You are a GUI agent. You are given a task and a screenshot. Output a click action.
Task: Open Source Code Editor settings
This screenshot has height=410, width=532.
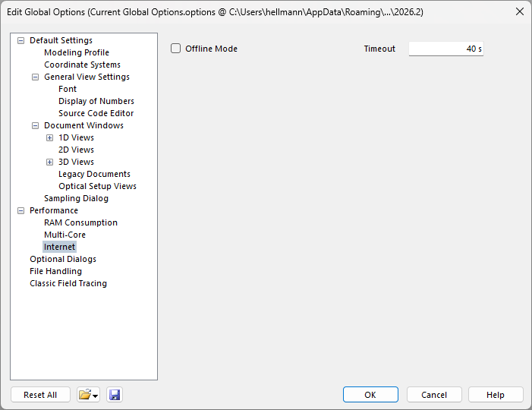(x=96, y=113)
